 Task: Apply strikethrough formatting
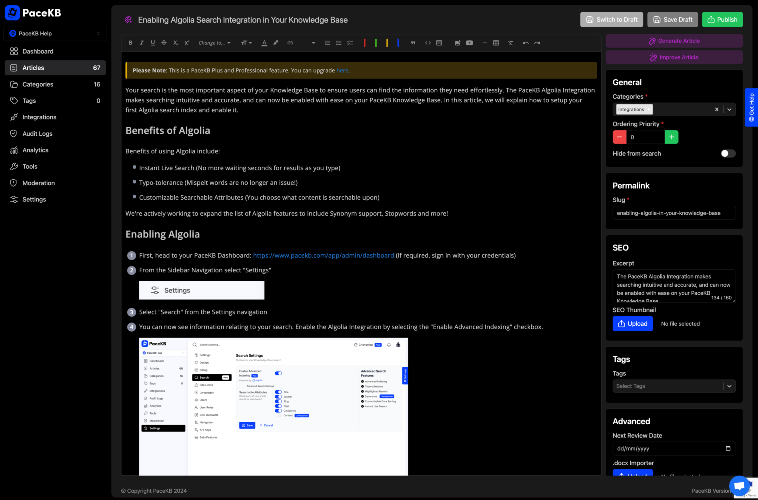pyautogui.click(x=164, y=43)
